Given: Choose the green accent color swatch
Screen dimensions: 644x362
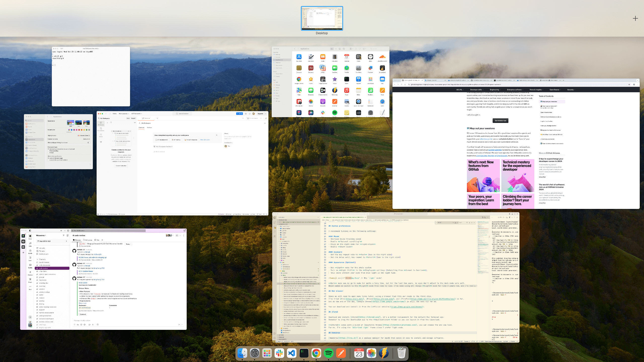Looking at the screenshot, I should pyautogui.click(x=87, y=130).
